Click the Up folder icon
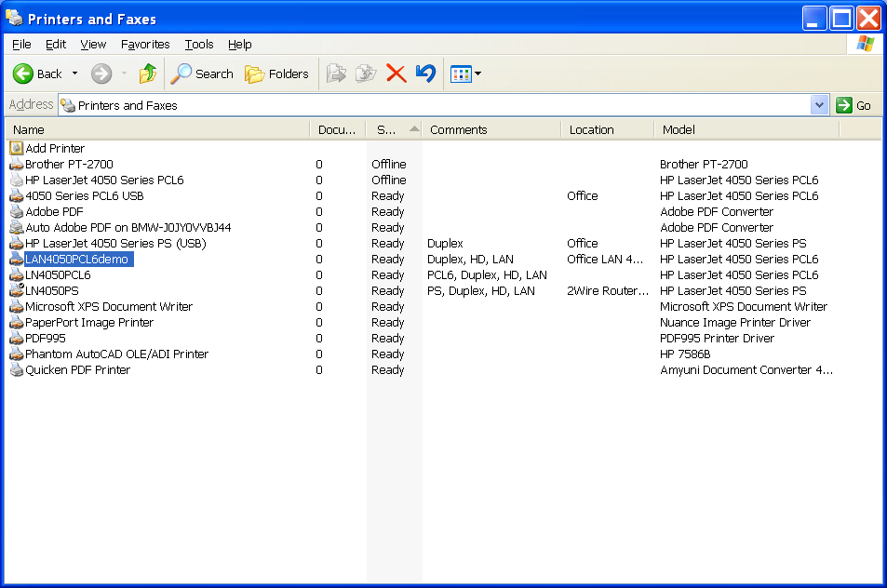Image resolution: width=887 pixels, height=588 pixels. tap(148, 73)
